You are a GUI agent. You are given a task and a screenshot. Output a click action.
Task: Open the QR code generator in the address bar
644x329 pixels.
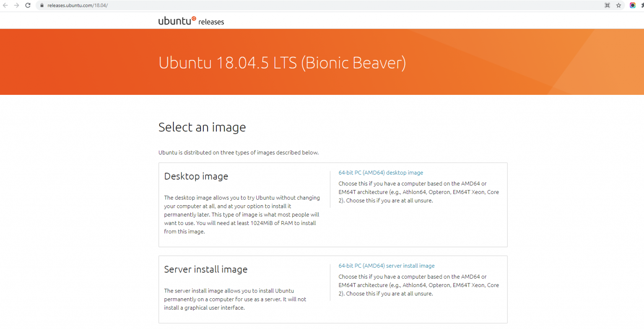pyautogui.click(x=608, y=5)
